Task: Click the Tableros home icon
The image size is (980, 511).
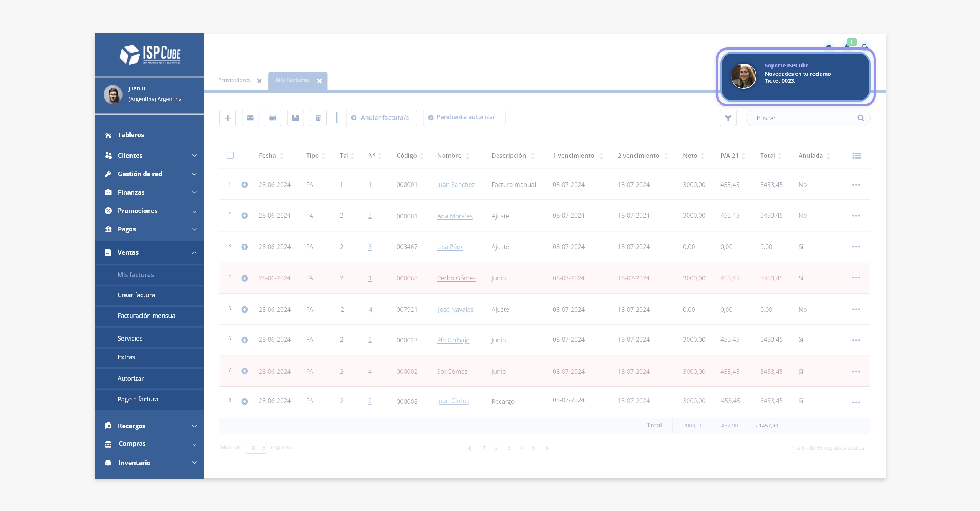Action: 108,135
